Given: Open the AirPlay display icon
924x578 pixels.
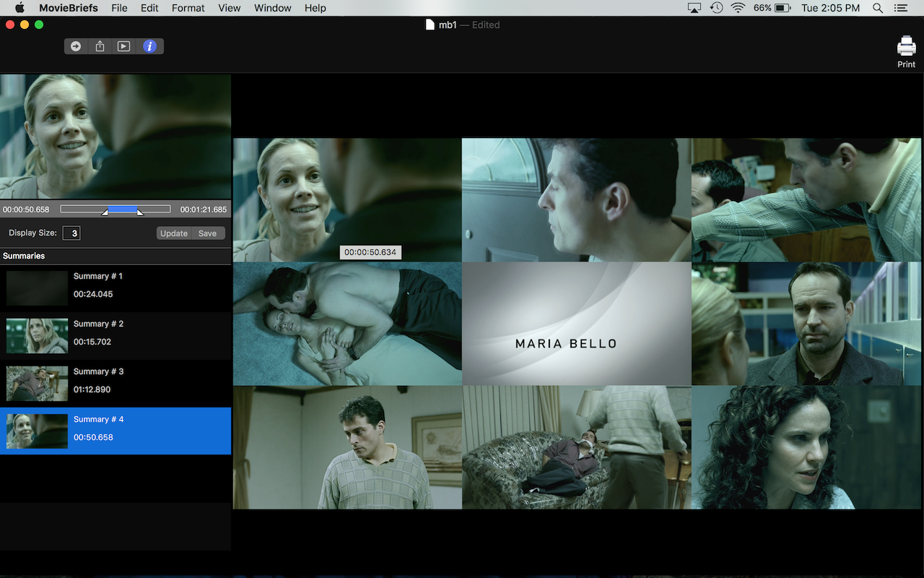Looking at the screenshot, I should 694,8.
